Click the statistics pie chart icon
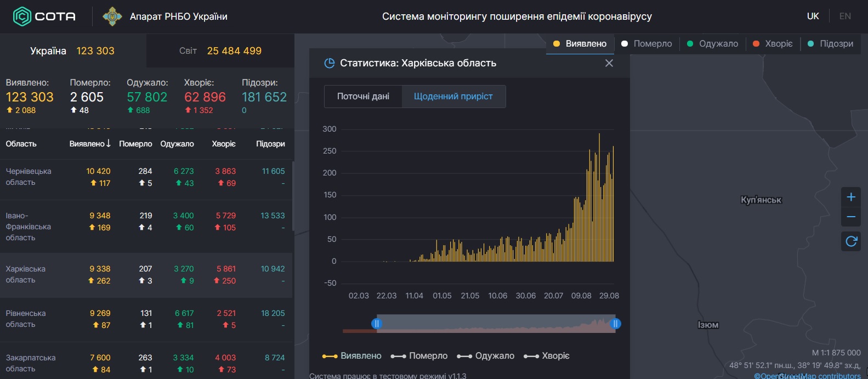The height and width of the screenshot is (379, 868). 330,63
